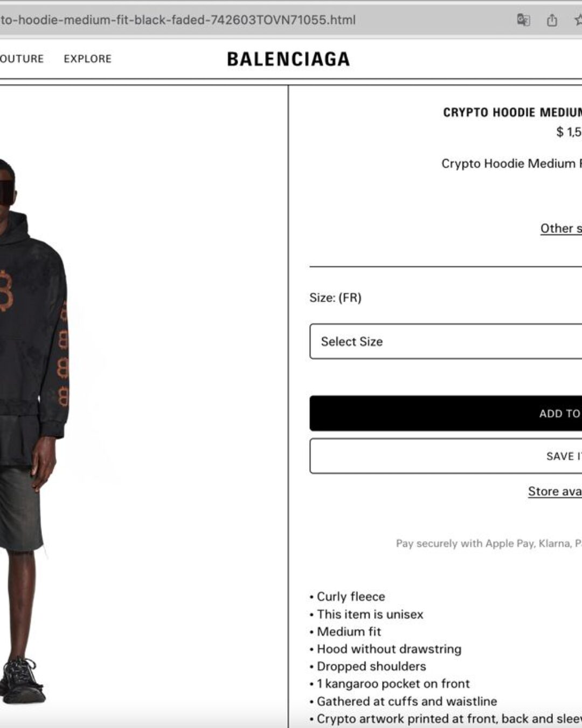The width and height of the screenshot is (582, 728).
Task: Add the hoodie to cart
Action: click(x=446, y=413)
